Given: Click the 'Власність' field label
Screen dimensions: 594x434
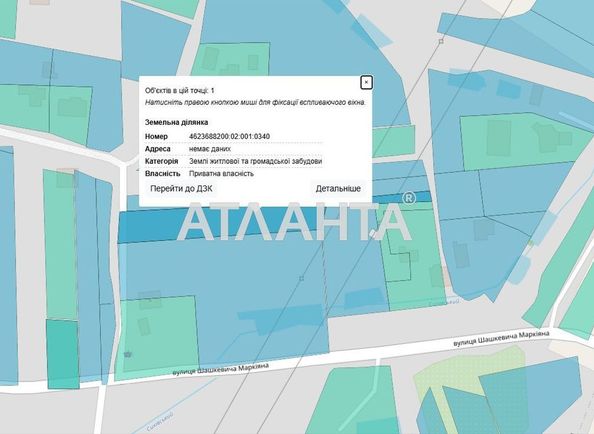Looking at the screenshot, I should click(163, 174).
